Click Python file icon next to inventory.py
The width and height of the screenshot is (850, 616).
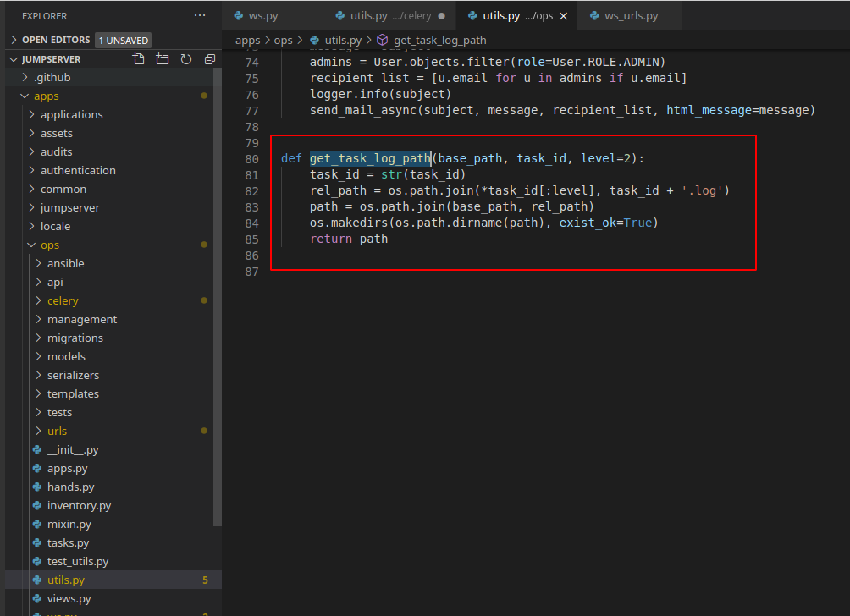click(37, 505)
